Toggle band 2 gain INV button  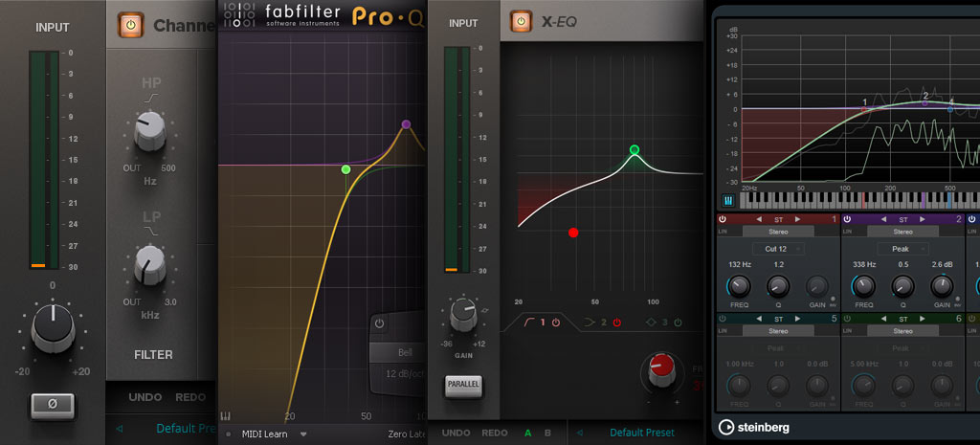tap(957, 300)
